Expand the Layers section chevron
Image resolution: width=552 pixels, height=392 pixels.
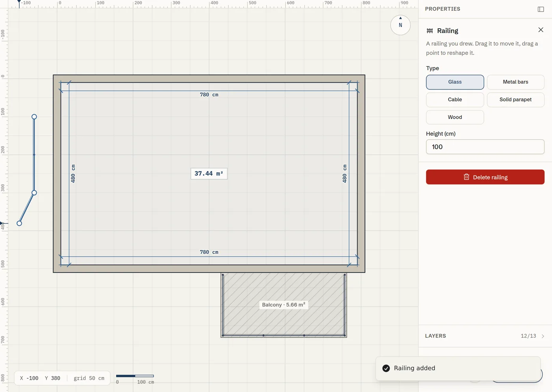pyautogui.click(x=543, y=336)
